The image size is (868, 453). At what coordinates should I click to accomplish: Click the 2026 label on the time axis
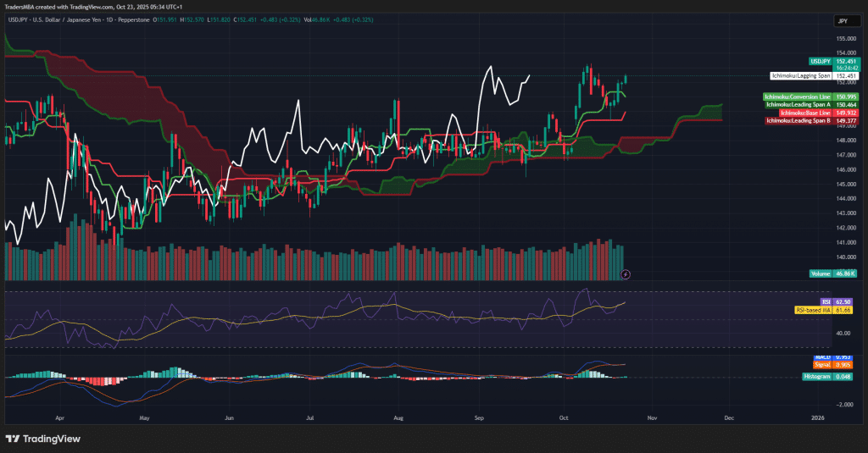(x=818, y=418)
